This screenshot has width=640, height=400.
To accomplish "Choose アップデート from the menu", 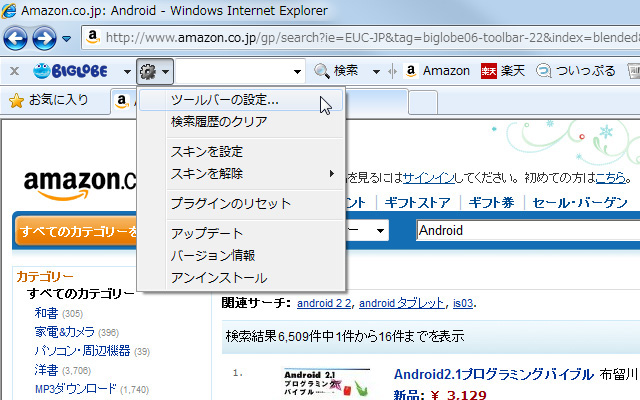I will pyautogui.click(x=241, y=233).
